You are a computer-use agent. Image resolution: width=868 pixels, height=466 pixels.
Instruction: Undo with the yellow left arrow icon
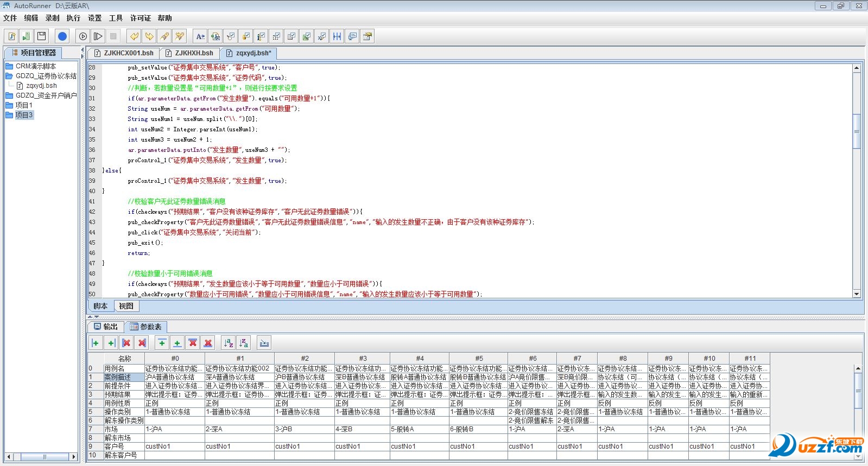(134, 36)
